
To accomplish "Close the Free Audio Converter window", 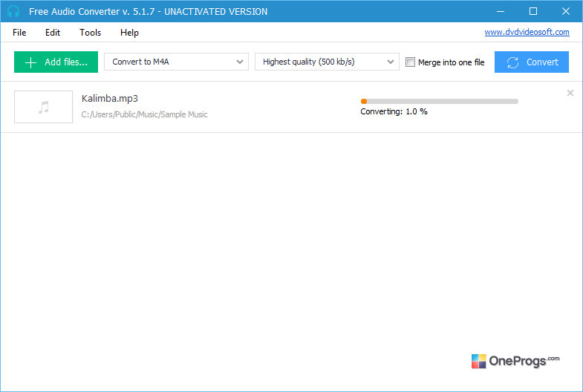I will pos(565,11).
